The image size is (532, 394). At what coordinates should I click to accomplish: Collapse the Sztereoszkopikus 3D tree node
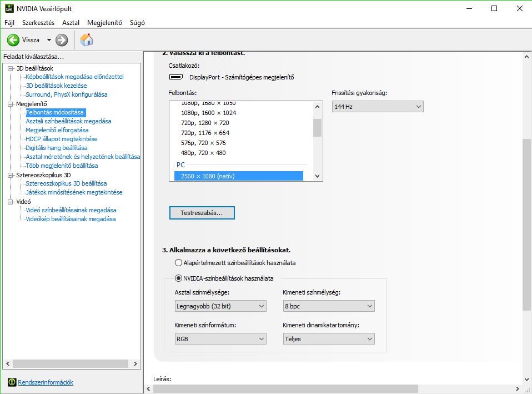click(x=11, y=175)
